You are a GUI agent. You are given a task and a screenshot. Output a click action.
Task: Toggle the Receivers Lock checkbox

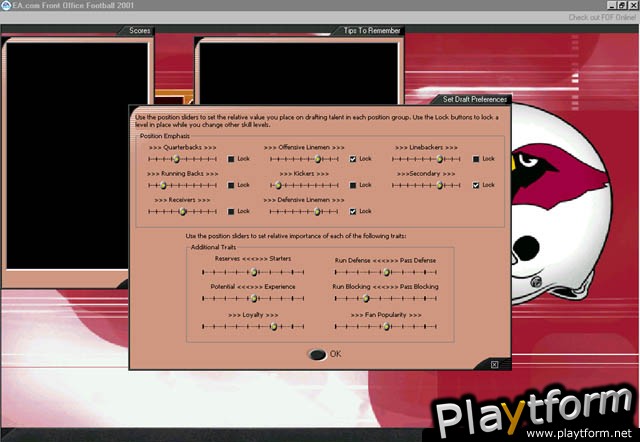231,211
